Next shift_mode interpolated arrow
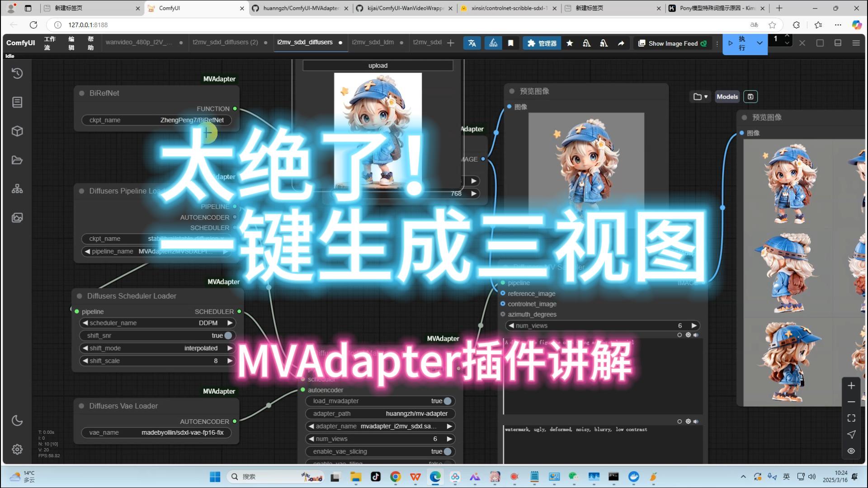This screenshot has width=868, height=488. click(230, 348)
